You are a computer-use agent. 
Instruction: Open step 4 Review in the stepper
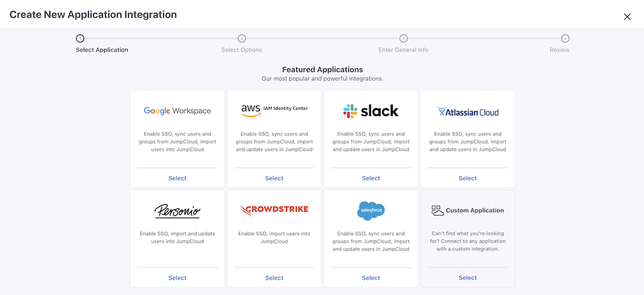565,39
